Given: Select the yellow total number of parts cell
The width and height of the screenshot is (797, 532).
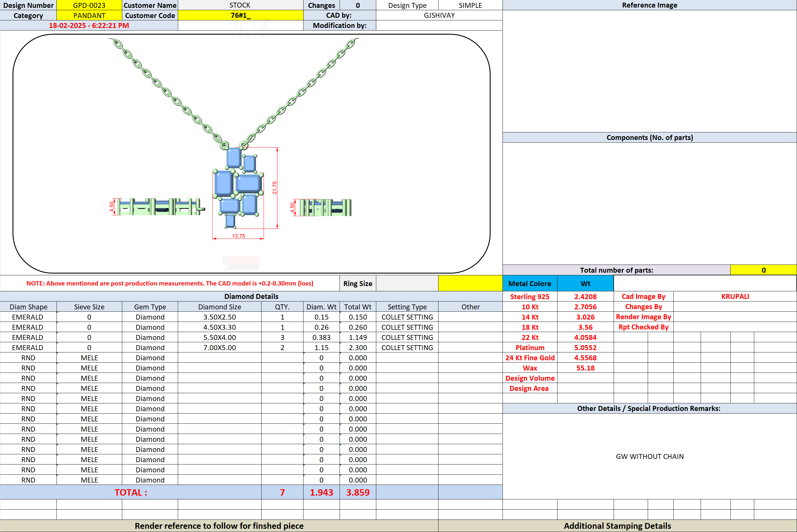Looking at the screenshot, I should click(x=764, y=270).
